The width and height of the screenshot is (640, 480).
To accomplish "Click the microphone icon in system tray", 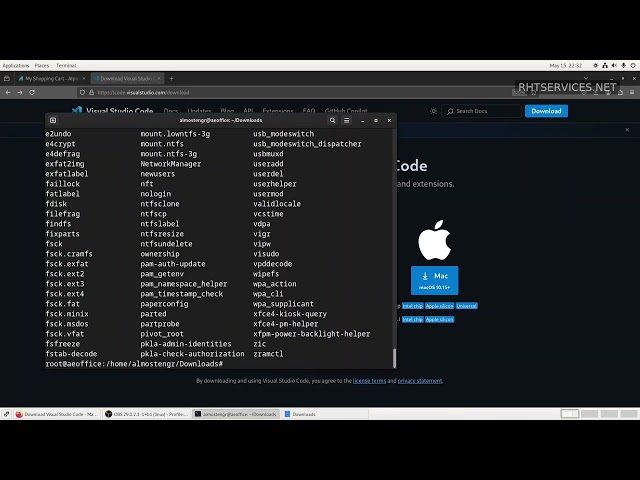I will 623,65.
